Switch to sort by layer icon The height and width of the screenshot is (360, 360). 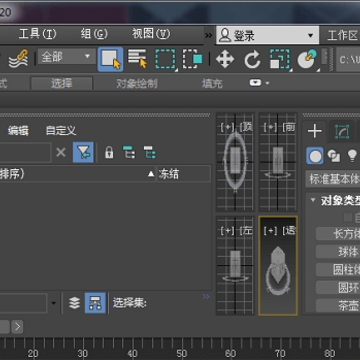pyautogui.click(x=74, y=303)
